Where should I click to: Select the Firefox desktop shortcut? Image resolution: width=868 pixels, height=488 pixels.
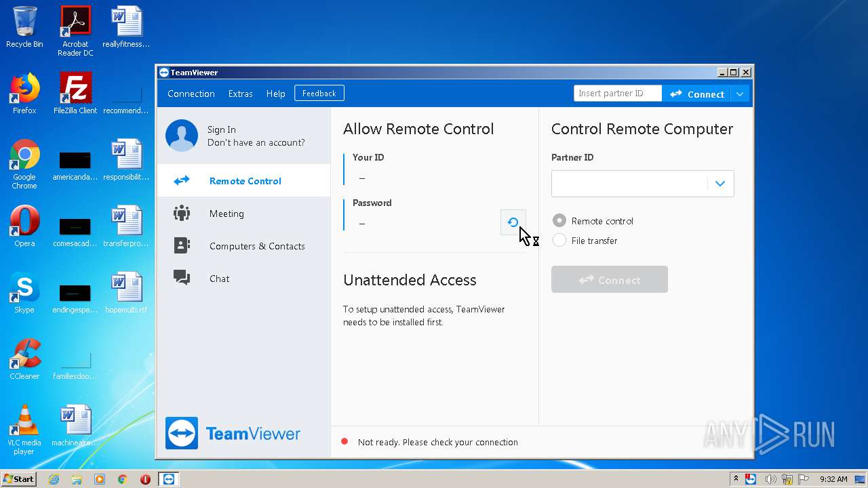(24, 94)
